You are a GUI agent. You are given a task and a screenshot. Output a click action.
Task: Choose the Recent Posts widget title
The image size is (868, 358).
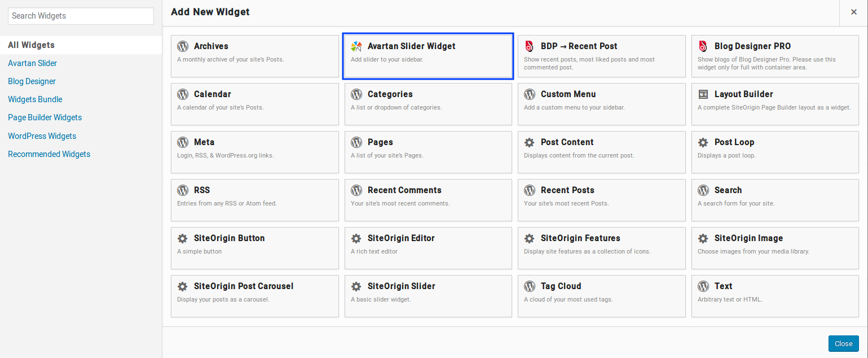pos(567,190)
